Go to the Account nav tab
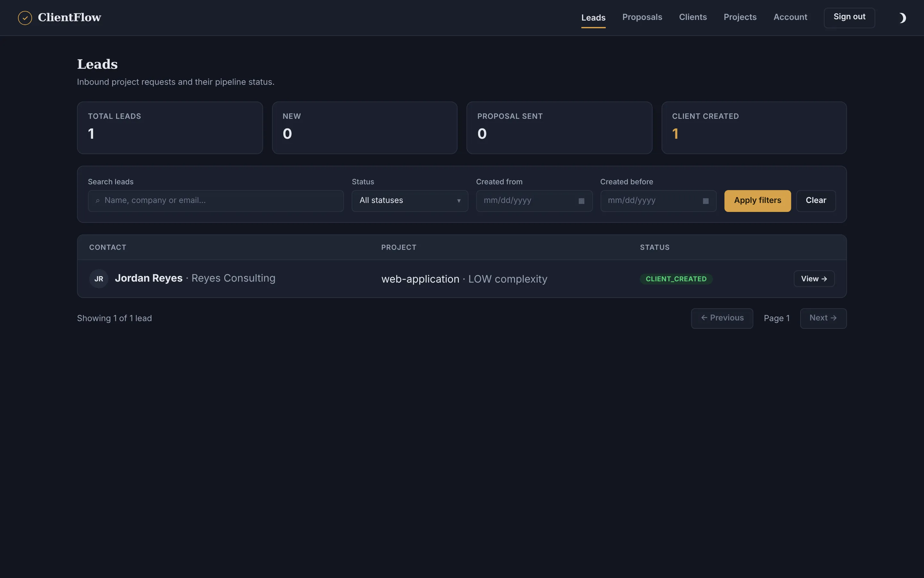This screenshot has width=924, height=578. click(x=790, y=17)
